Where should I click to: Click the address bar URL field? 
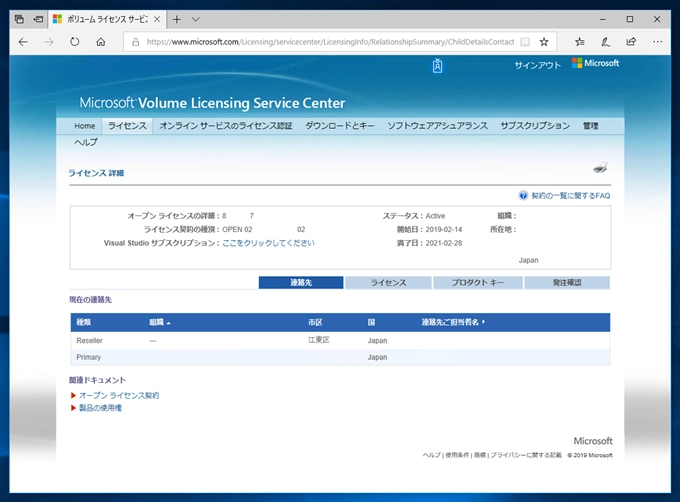click(330, 42)
